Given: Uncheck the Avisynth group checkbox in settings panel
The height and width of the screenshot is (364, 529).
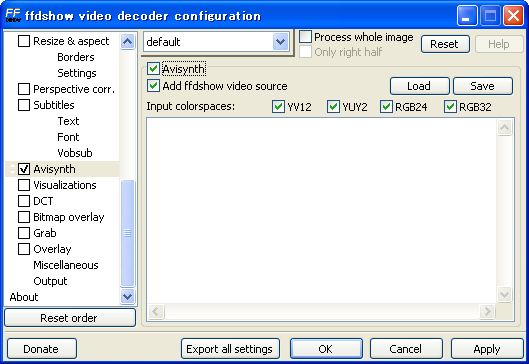Looking at the screenshot, I should point(153,69).
